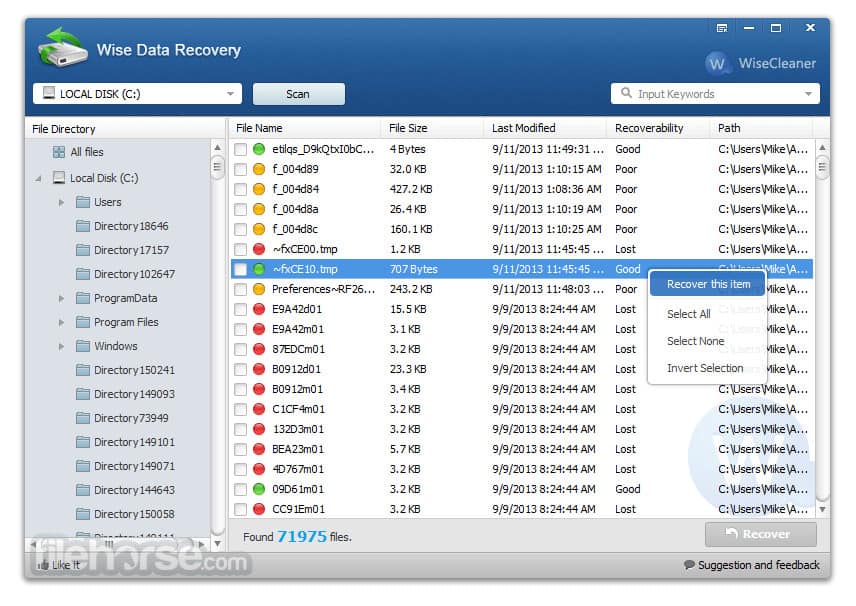Select the All files tree item
This screenshot has width=856, height=606.
pos(78,152)
